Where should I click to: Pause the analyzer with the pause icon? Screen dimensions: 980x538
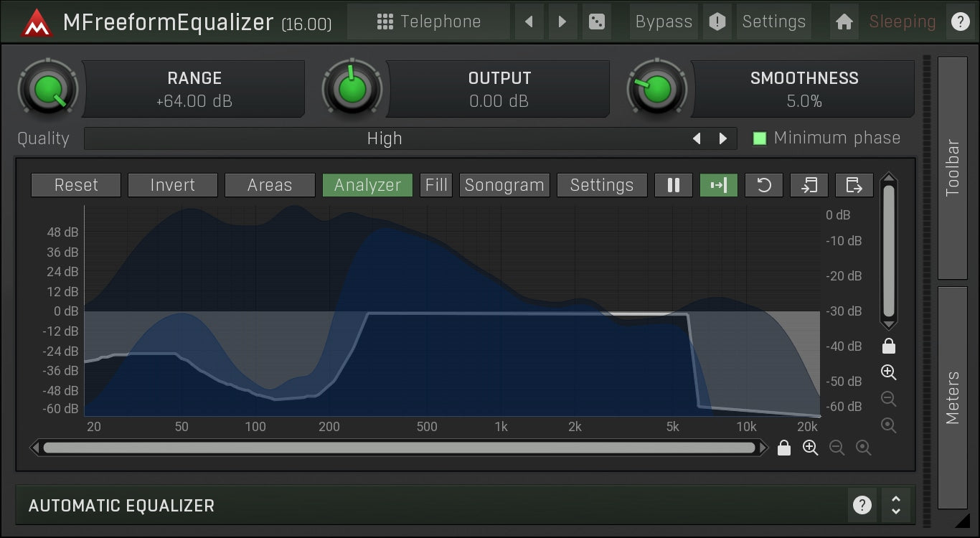click(x=674, y=185)
